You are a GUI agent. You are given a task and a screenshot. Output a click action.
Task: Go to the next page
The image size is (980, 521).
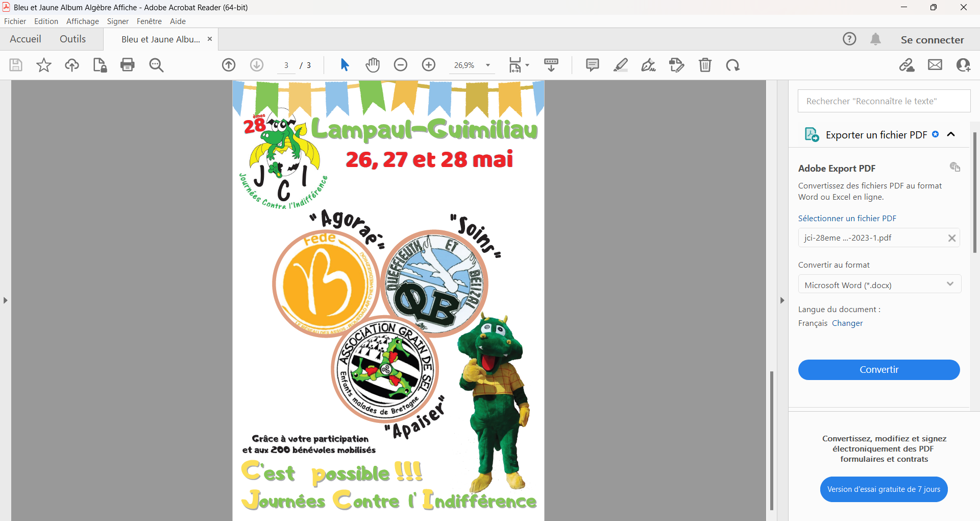coord(257,65)
